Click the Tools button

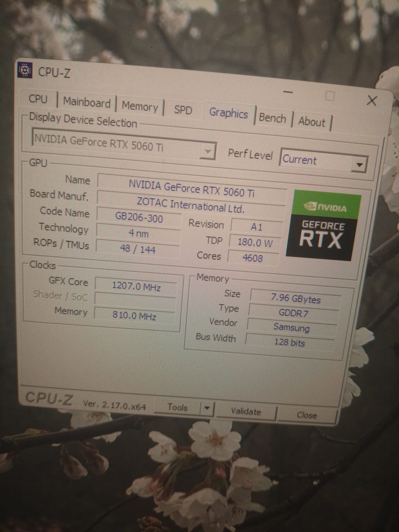[x=177, y=407]
